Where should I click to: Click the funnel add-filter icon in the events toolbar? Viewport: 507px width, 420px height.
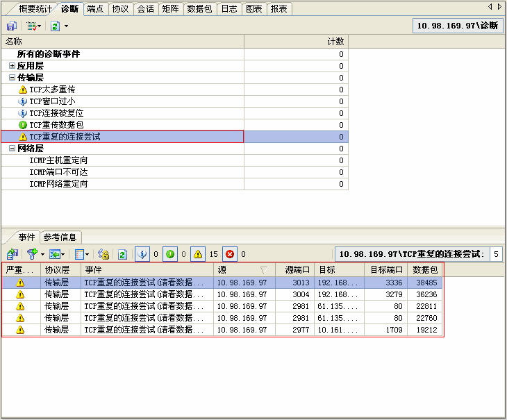[32, 254]
